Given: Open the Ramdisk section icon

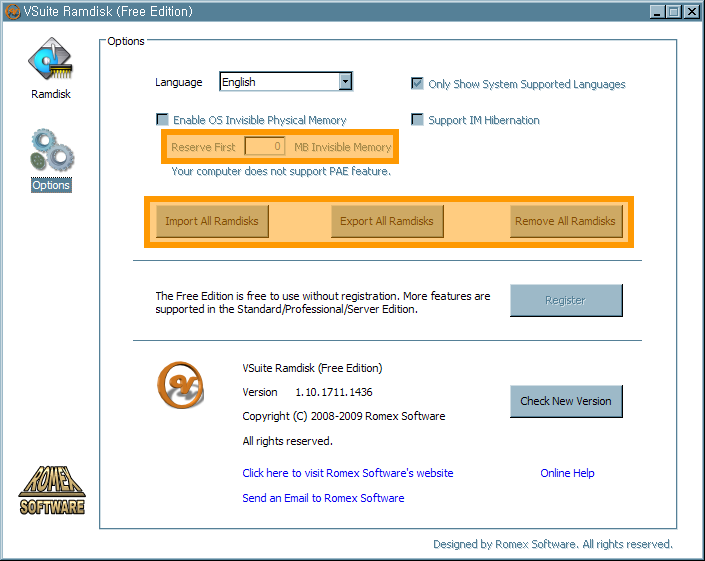Looking at the screenshot, I should (x=50, y=59).
